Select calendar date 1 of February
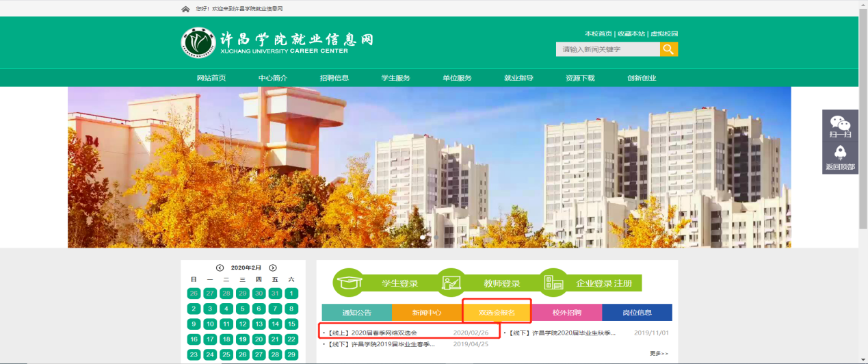The image size is (868, 364). pyautogui.click(x=291, y=294)
